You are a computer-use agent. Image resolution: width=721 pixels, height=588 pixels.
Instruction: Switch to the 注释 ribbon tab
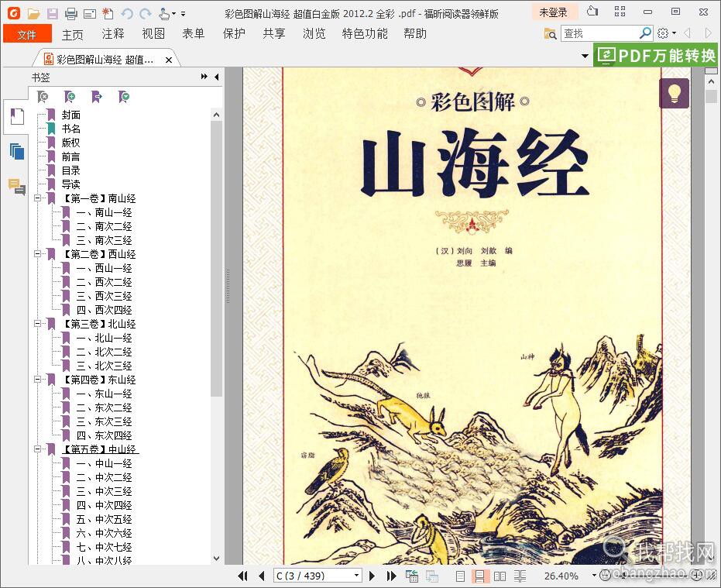[113, 34]
